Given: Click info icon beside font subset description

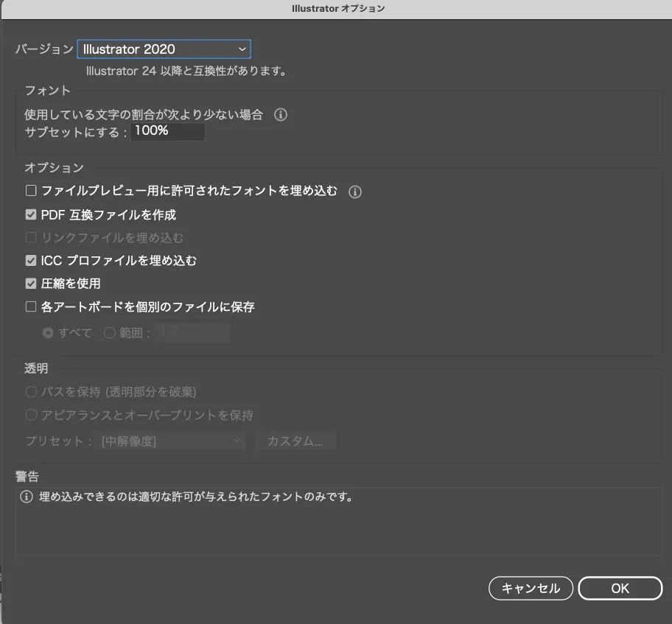Looking at the screenshot, I should tap(281, 114).
